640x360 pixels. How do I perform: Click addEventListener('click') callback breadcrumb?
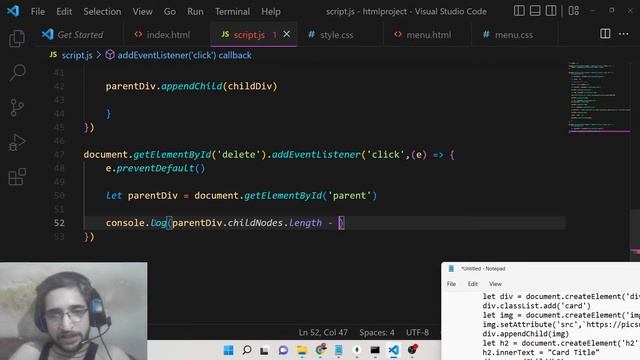tap(184, 55)
